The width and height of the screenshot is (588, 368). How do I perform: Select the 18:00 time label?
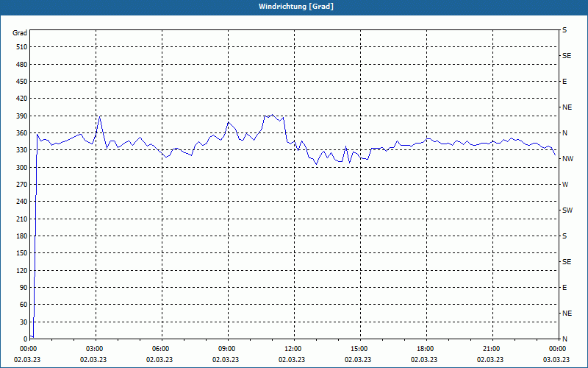(425, 349)
